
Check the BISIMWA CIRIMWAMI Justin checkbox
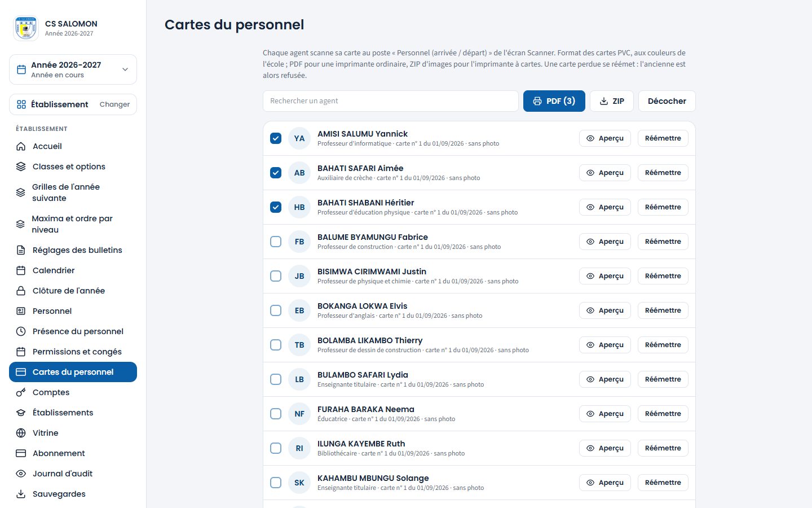coord(276,276)
